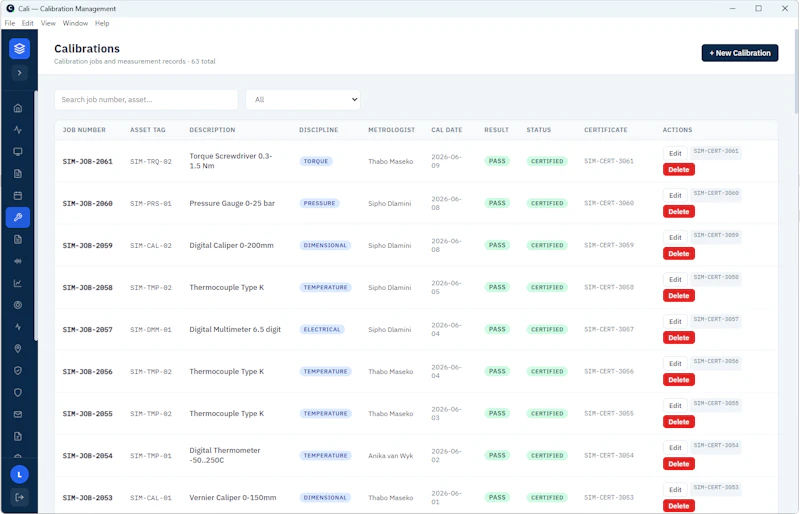The image size is (800, 514).
Task: Click the DISCIPLINE column header
Action: pos(318,130)
